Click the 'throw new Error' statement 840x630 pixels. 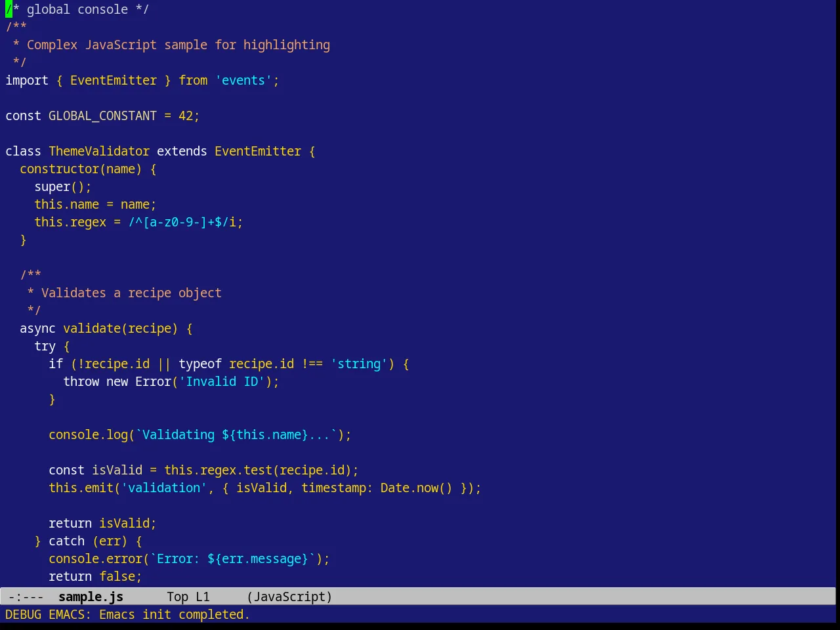click(117, 381)
